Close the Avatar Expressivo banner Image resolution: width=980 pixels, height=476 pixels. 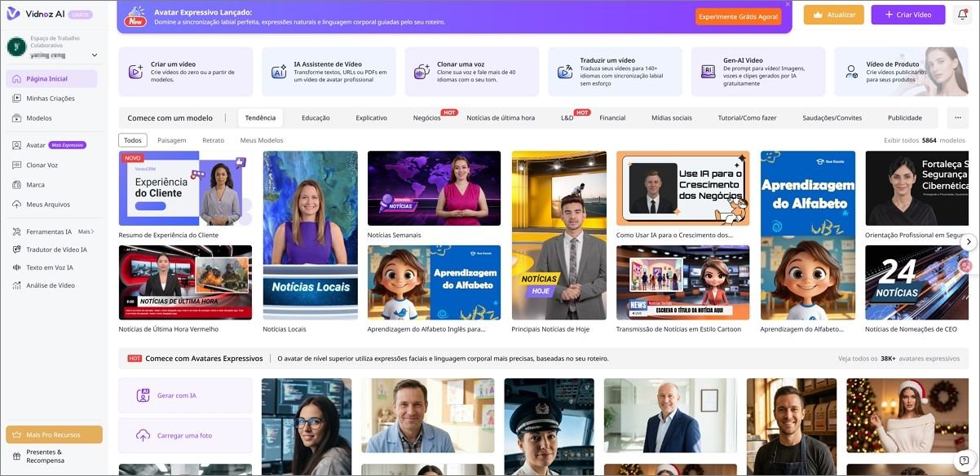tap(788, 4)
